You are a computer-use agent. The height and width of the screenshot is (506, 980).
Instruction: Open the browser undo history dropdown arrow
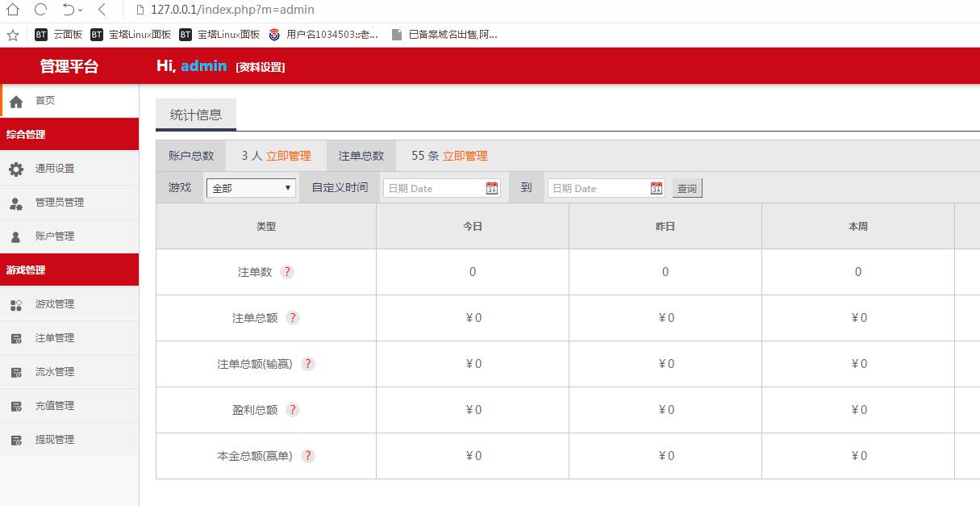[x=81, y=10]
